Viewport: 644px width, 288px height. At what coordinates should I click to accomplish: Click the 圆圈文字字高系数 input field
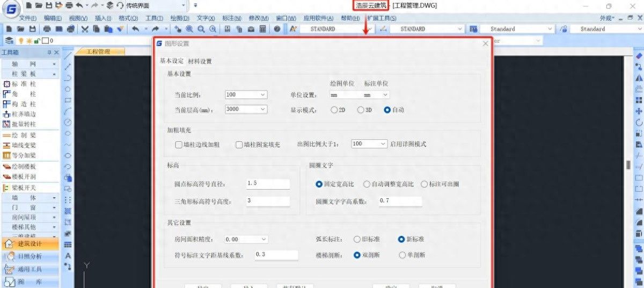(400, 201)
